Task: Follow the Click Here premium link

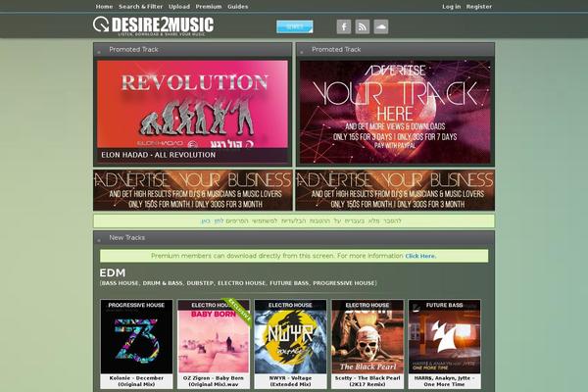Action: click(420, 256)
